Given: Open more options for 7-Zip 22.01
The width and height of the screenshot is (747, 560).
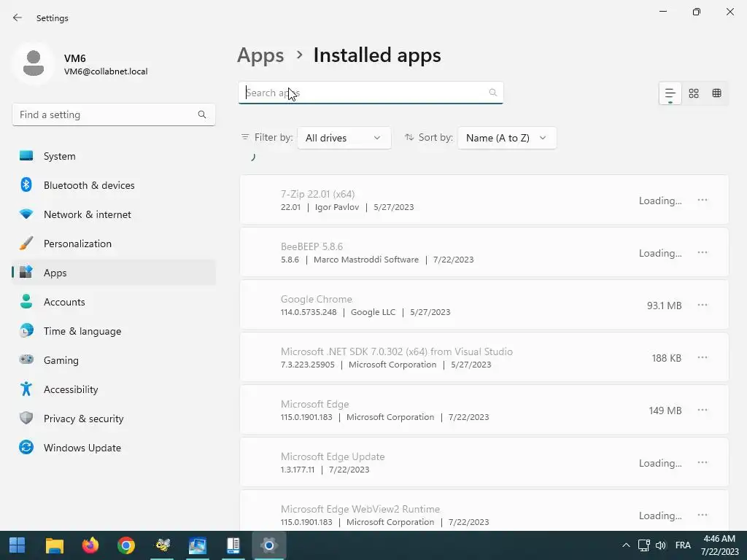Looking at the screenshot, I should click(703, 200).
